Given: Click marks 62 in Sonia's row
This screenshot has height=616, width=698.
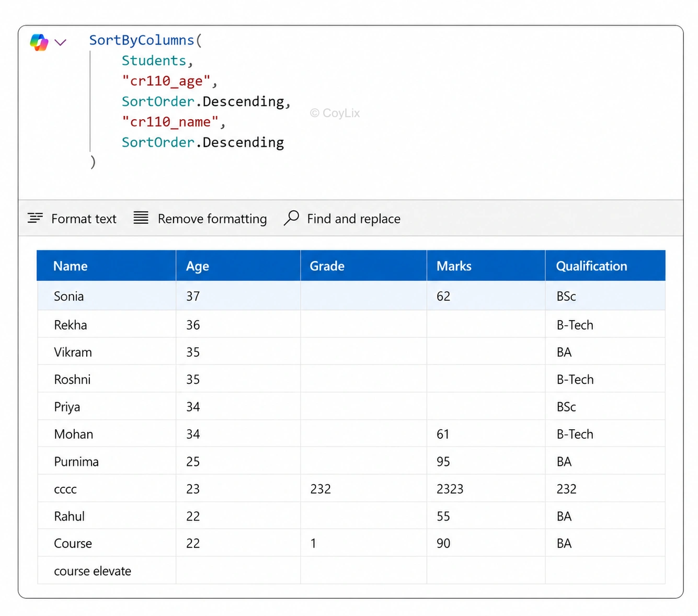Looking at the screenshot, I should pyautogui.click(x=443, y=296).
